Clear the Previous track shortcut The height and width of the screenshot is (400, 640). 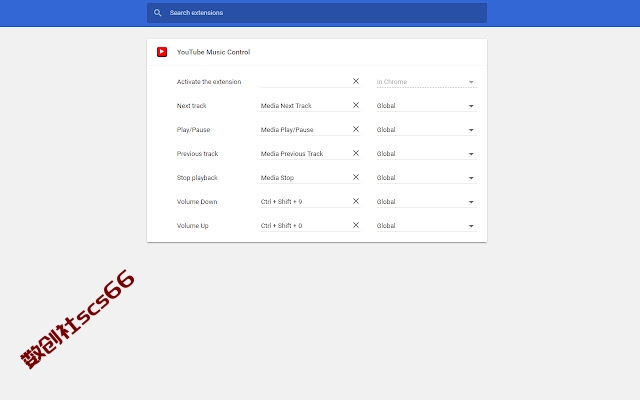(x=356, y=153)
